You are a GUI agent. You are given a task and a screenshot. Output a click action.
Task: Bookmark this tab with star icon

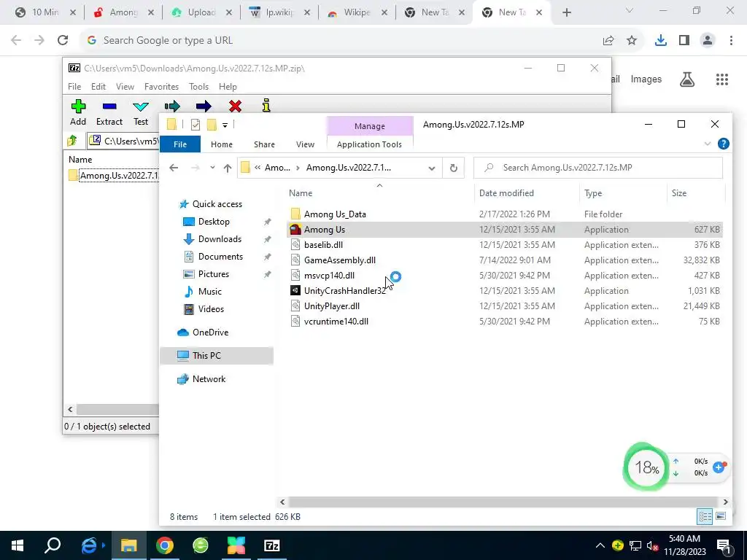(632, 41)
